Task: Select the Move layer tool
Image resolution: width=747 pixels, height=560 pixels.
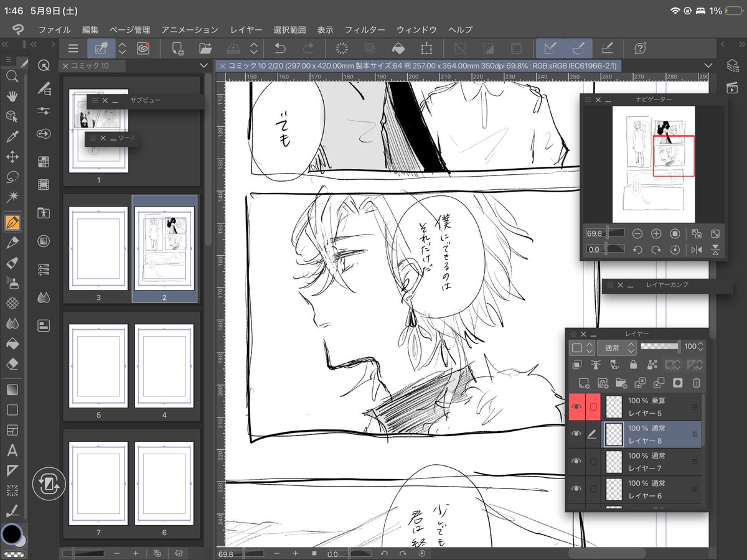Action: click(12, 156)
